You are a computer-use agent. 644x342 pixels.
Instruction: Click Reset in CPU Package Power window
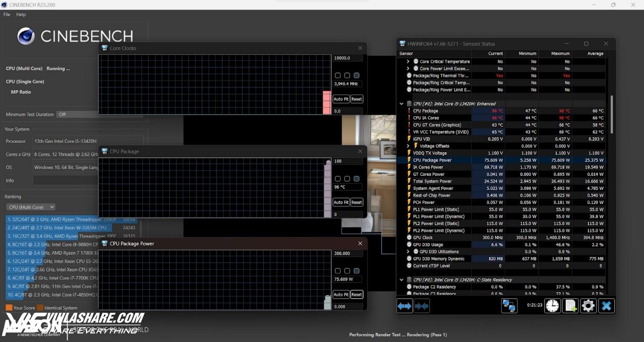[357, 294]
